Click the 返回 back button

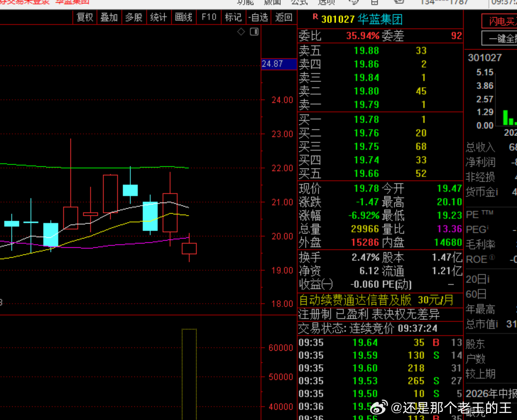pyautogui.click(x=284, y=17)
